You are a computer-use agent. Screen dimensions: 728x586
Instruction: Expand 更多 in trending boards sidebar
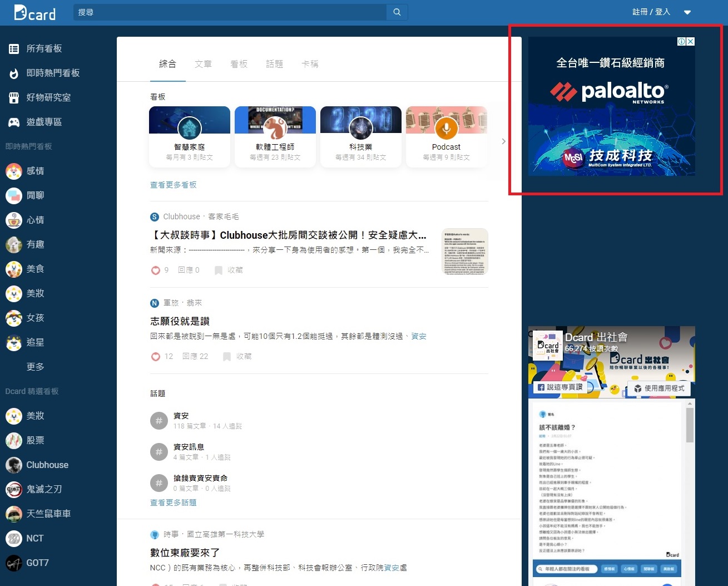35,367
